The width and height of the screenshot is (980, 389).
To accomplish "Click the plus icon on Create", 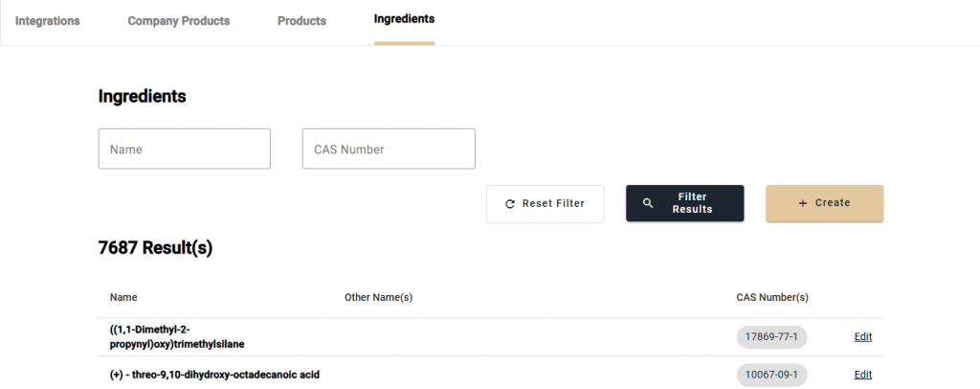I will tap(803, 203).
